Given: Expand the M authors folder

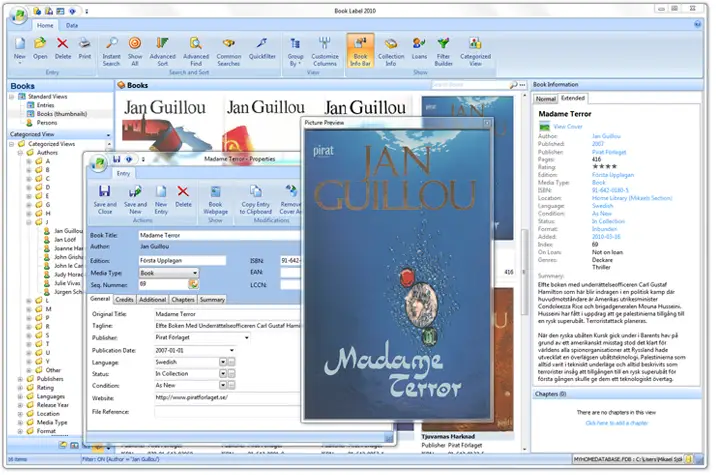Looking at the screenshot, I should point(29,309).
